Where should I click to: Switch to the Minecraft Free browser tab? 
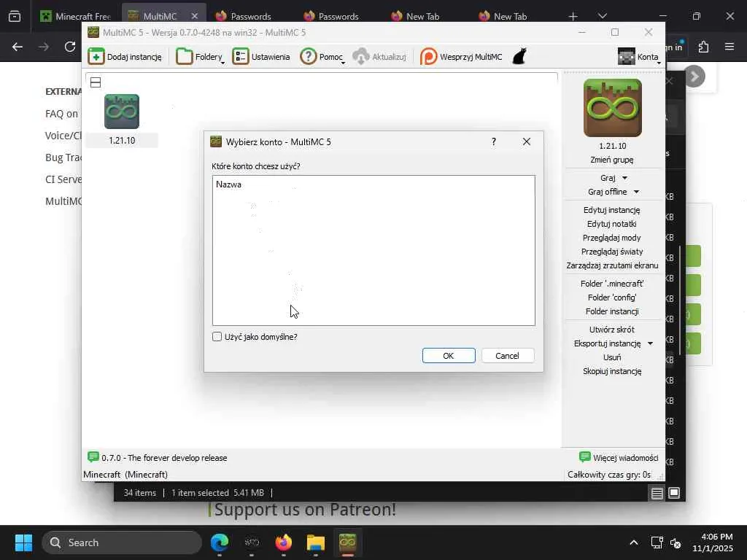click(76, 16)
